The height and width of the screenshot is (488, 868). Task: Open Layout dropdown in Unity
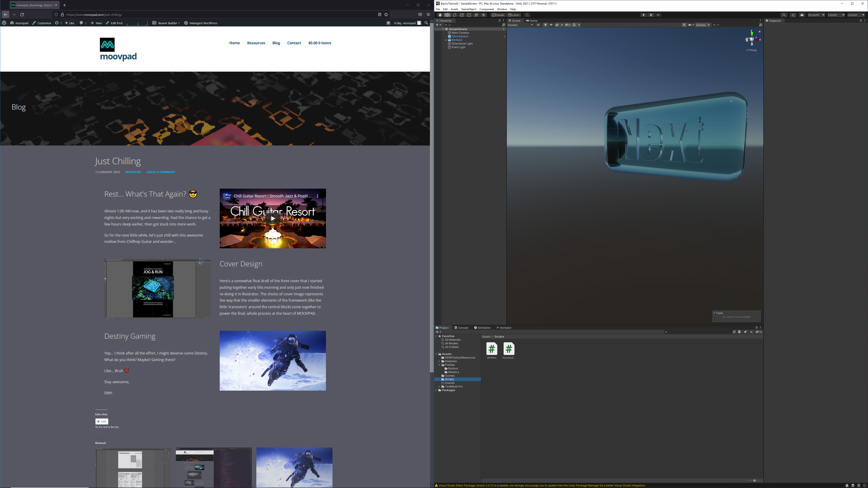point(856,15)
